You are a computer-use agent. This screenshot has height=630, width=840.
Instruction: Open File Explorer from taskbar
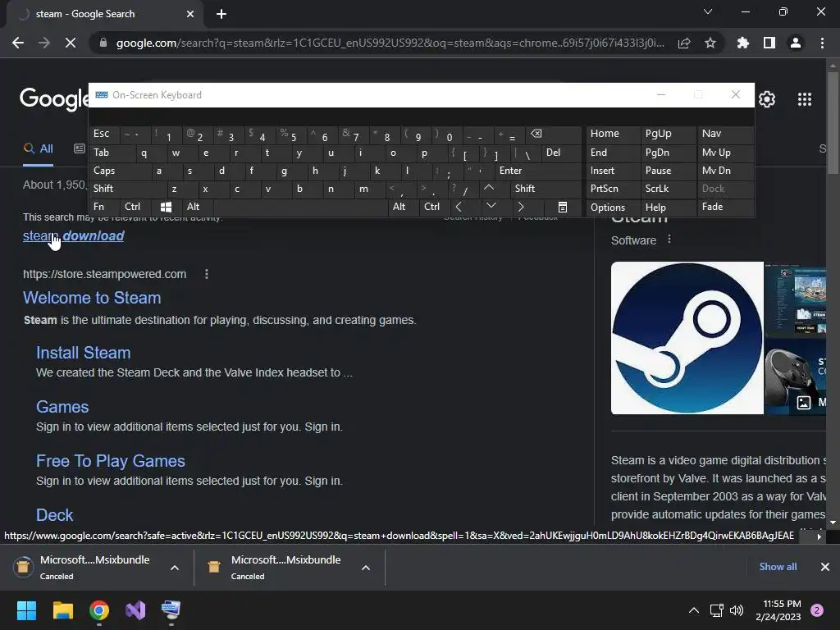point(62,610)
